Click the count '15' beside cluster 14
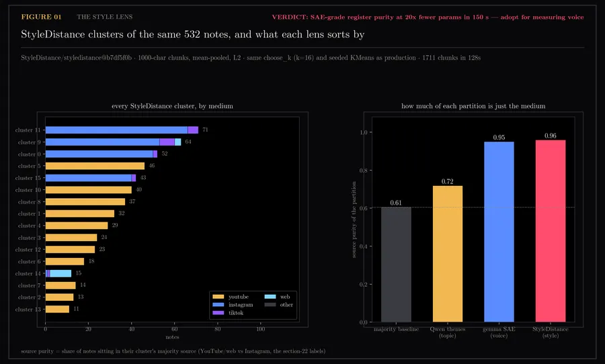 pos(79,273)
